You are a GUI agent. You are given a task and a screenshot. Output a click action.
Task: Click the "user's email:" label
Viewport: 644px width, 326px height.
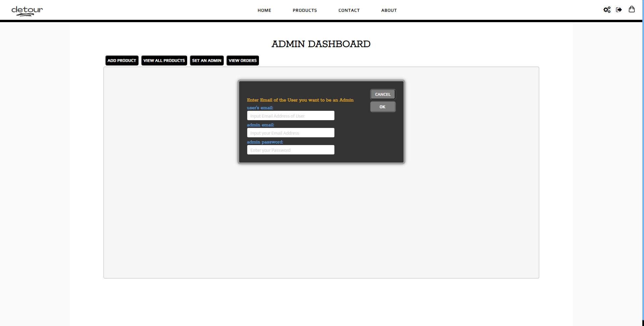pos(260,108)
